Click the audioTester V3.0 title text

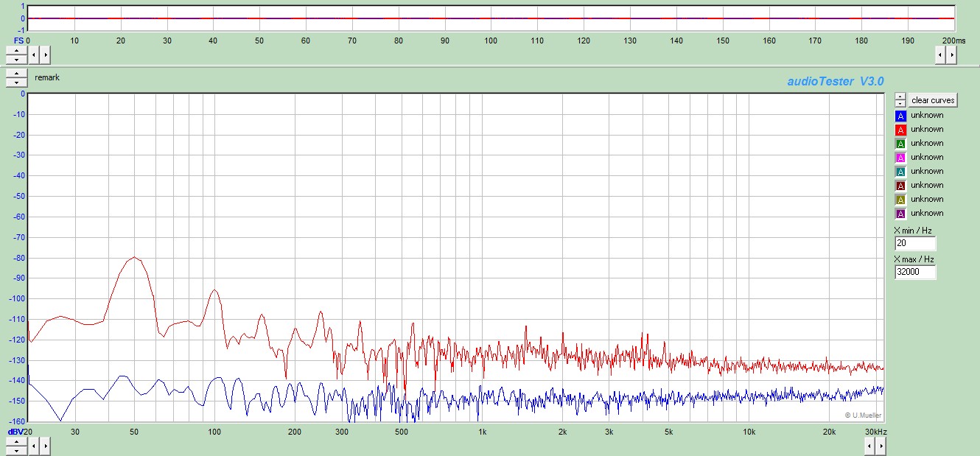point(835,81)
